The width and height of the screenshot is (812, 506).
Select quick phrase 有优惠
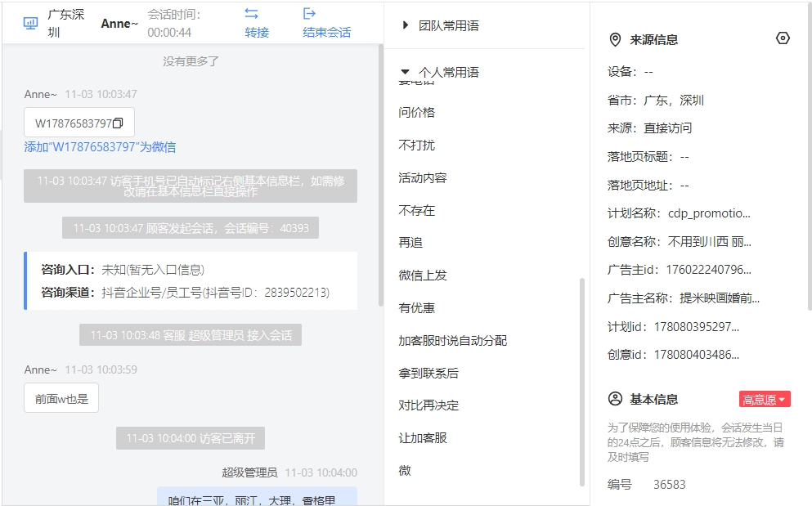(417, 307)
